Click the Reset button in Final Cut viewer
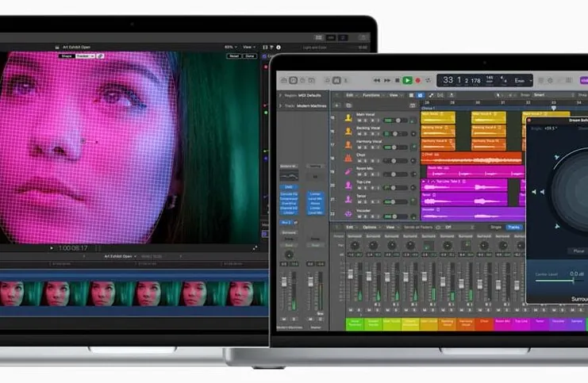Screen dimensions: 588x383 coord(234,56)
